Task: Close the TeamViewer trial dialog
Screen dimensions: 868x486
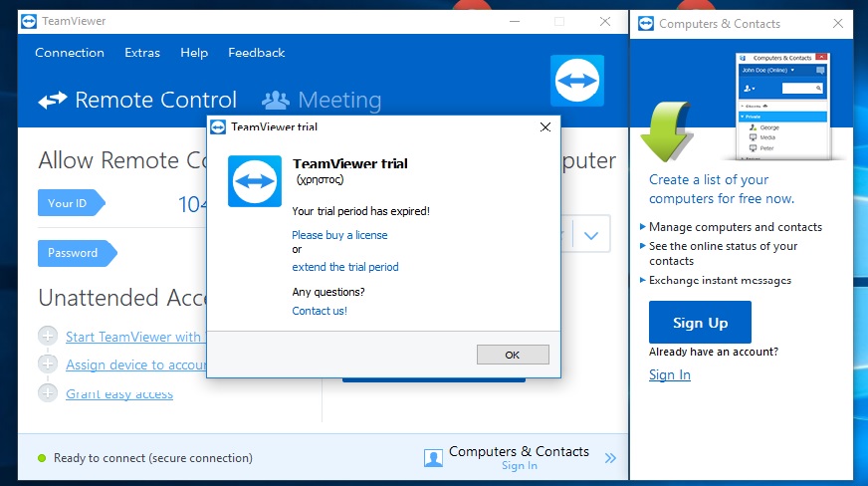Action: pyautogui.click(x=545, y=127)
